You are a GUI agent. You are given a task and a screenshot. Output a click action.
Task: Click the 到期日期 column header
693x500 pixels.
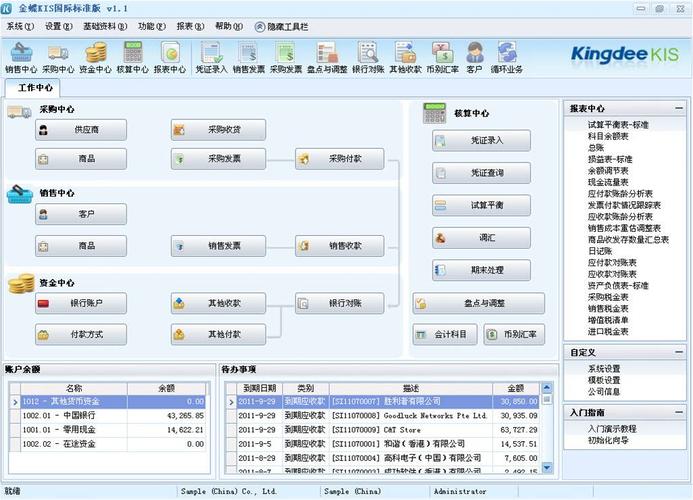pyautogui.click(x=259, y=388)
